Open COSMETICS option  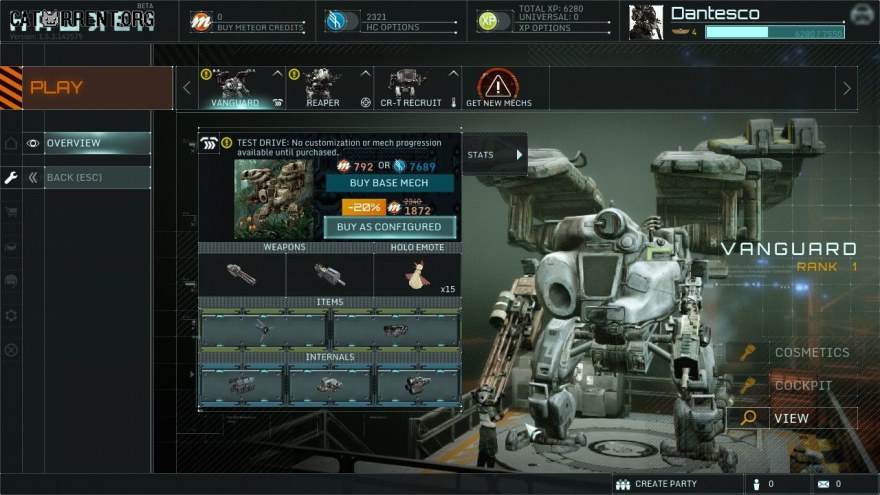point(812,352)
